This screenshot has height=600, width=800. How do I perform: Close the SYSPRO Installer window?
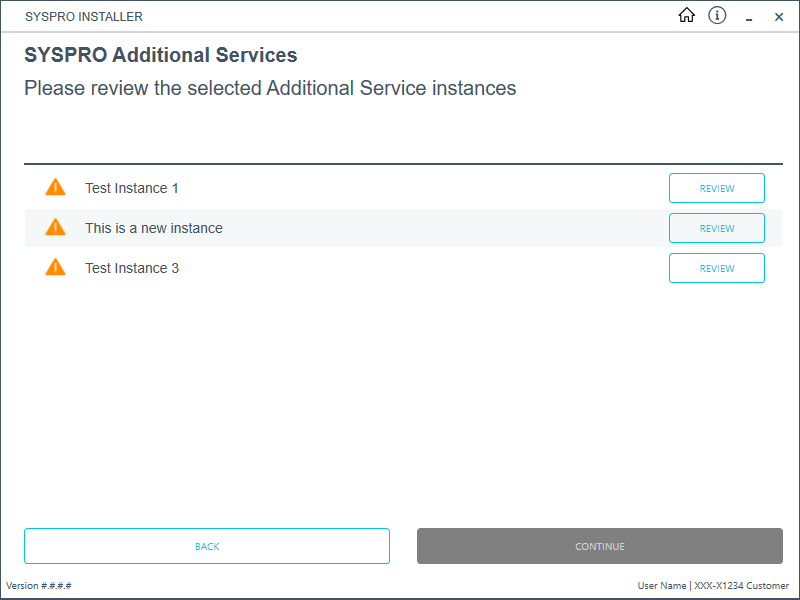pos(779,17)
